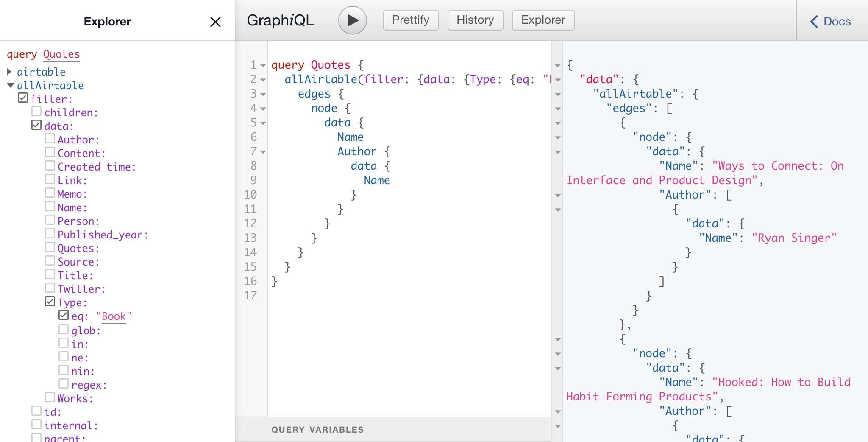Open the Docs panel
The width and height of the screenshot is (868, 442).
point(832,21)
